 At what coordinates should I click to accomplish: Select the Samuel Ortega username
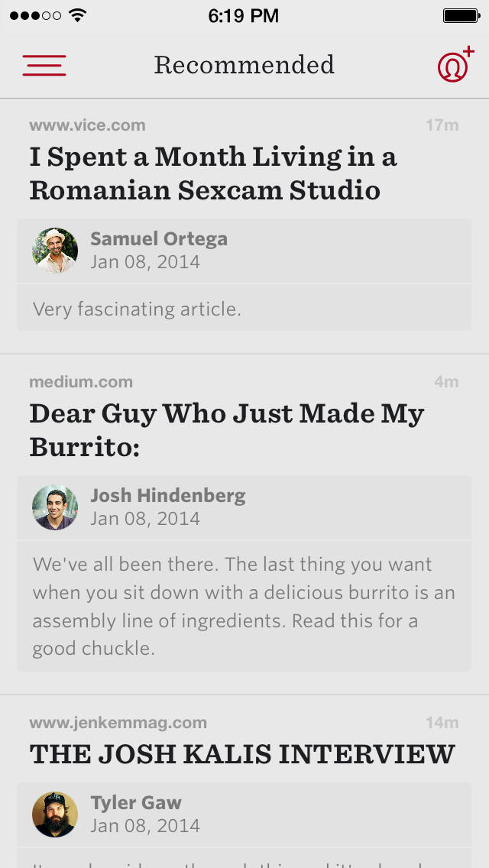coord(159,239)
